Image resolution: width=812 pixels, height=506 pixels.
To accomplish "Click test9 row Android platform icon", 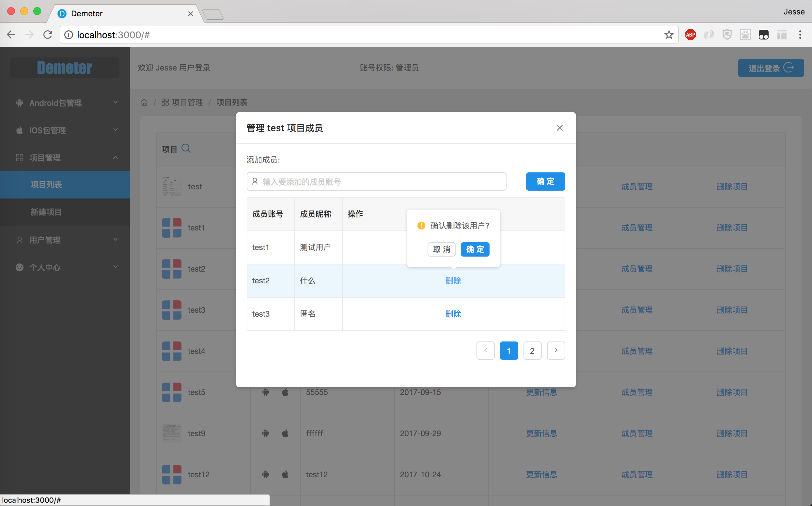I will (266, 434).
